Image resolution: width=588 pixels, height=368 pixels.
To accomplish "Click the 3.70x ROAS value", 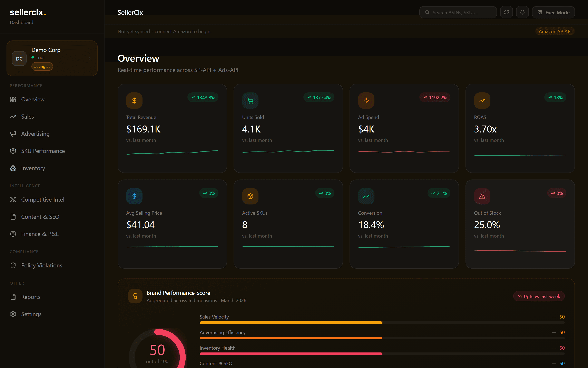I will click(x=485, y=129).
